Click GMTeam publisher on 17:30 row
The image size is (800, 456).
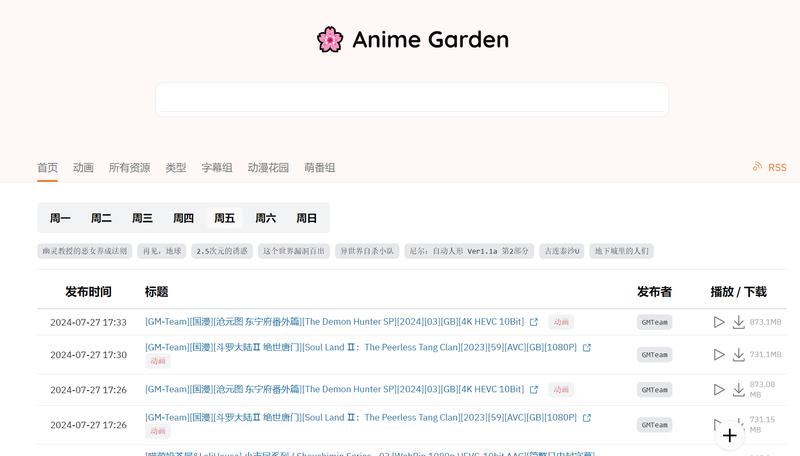click(x=655, y=354)
